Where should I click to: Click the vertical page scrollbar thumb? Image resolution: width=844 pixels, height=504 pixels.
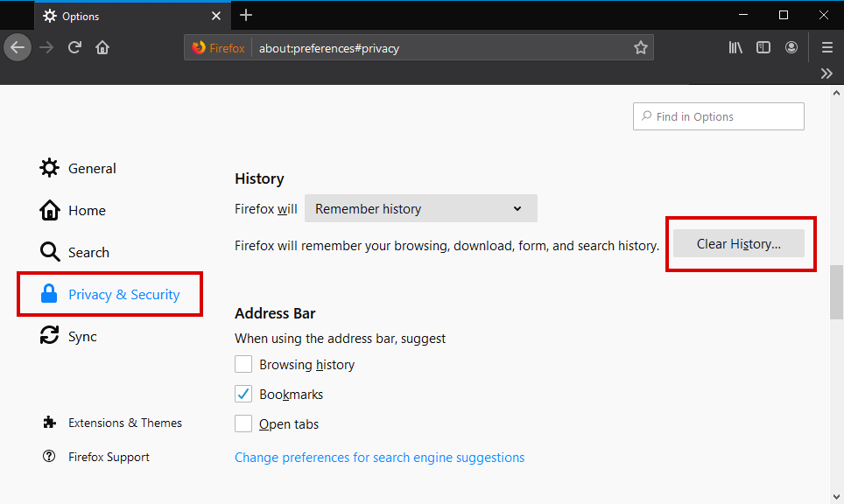click(x=836, y=293)
